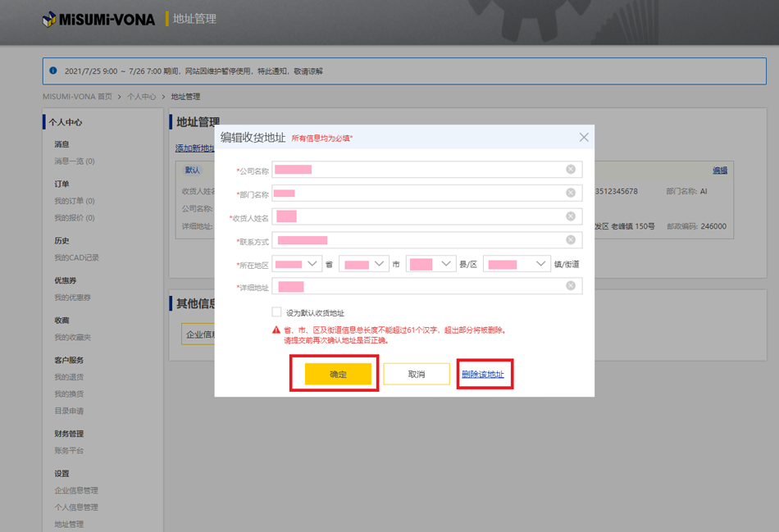This screenshot has height=532, width=779.
Task: Open 个人中心 in the breadcrumb
Action: pyautogui.click(x=141, y=97)
